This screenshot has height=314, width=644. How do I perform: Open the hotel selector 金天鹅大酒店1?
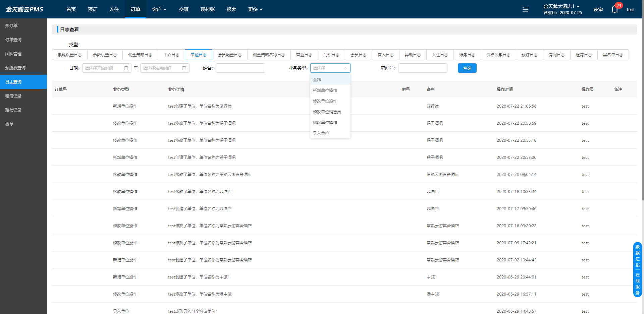point(561,6)
